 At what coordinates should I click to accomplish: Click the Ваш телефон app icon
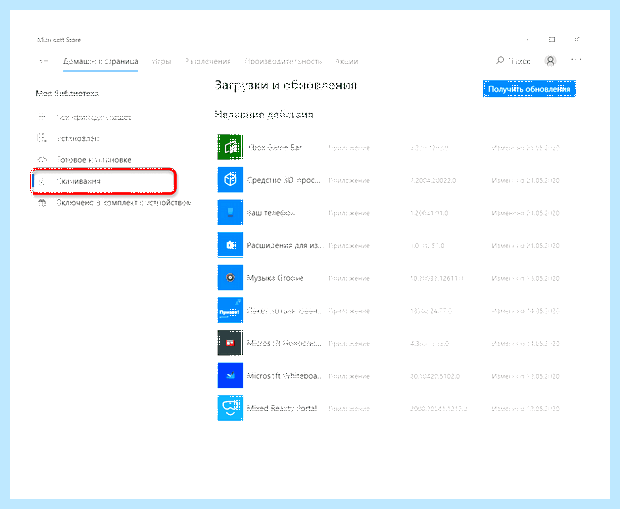tap(230, 212)
